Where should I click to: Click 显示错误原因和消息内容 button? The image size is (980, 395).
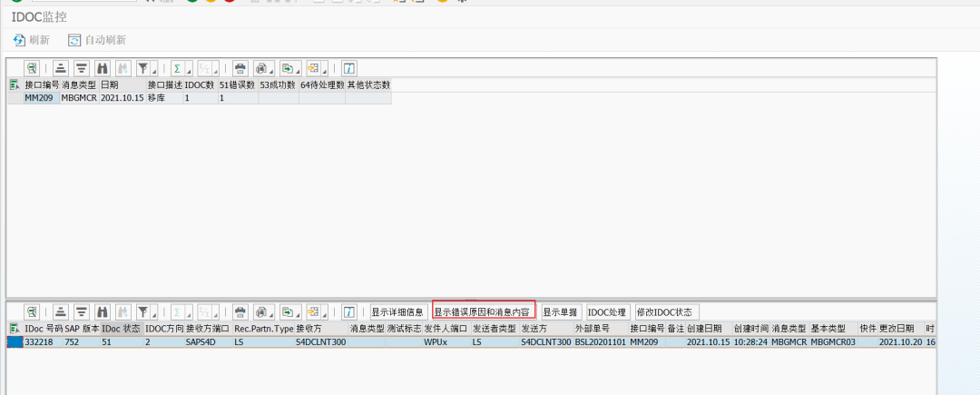(483, 311)
